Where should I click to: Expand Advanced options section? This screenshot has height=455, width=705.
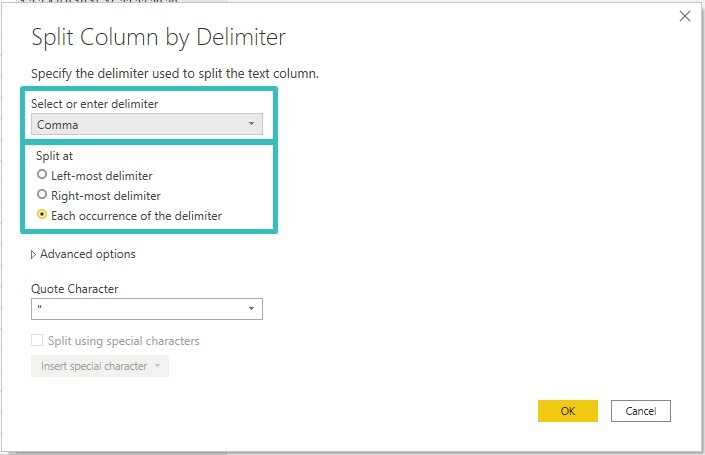[83, 254]
